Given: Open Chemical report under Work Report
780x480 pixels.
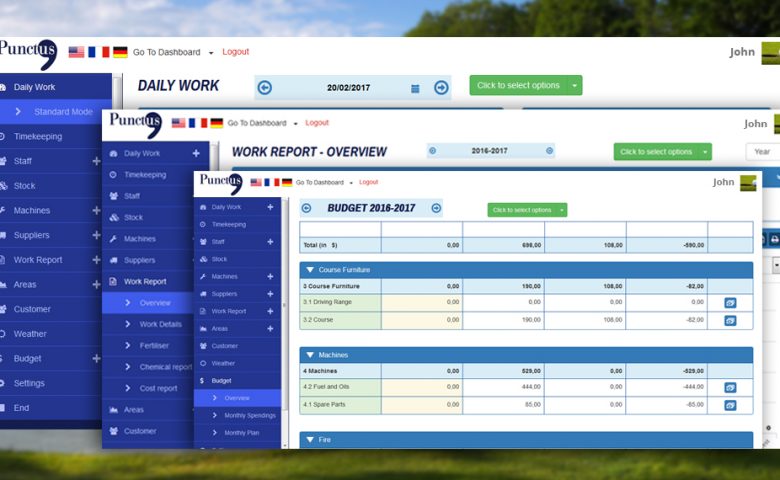Looking at the screenshot, I should click(165, 367).
